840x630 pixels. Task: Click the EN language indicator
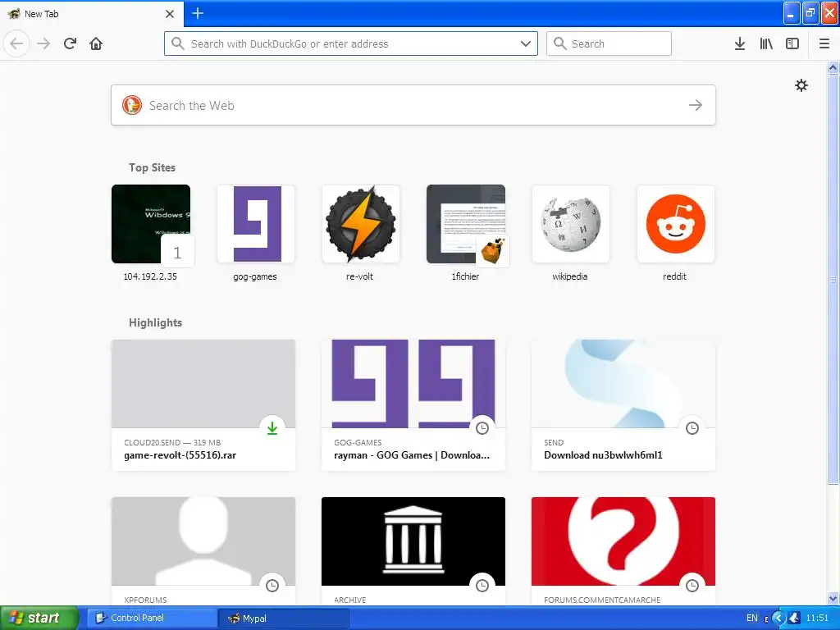coord(752,619)
